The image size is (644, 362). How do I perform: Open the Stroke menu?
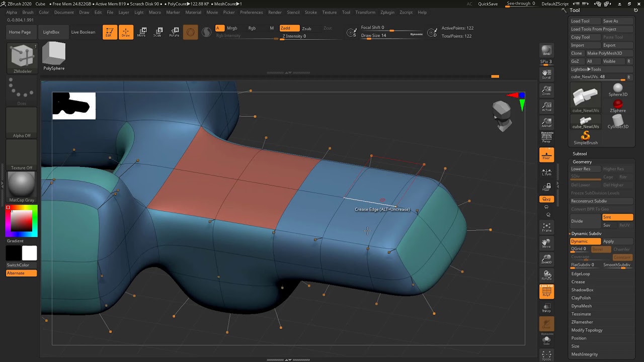(x=311, y=12)
